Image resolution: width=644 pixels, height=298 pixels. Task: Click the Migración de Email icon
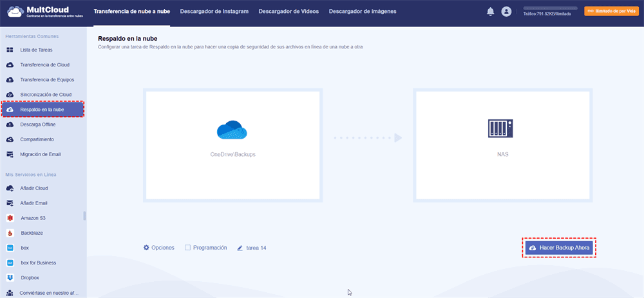pyautogui.click(x=10, y=154)
